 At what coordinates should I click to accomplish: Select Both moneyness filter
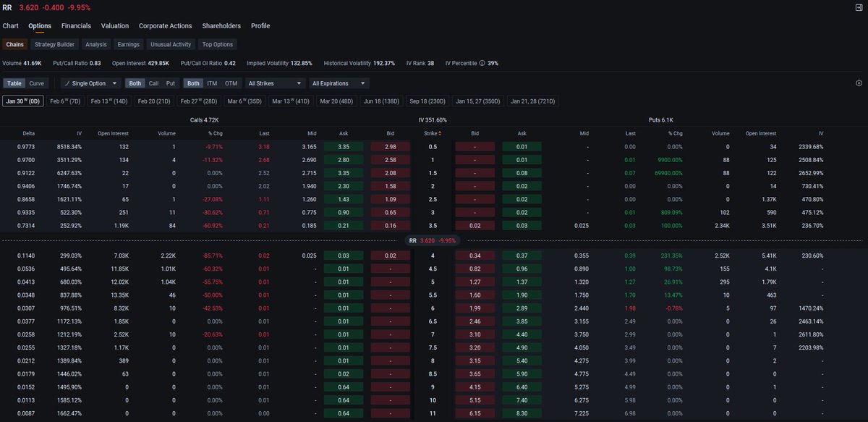(x=193, y=83)
